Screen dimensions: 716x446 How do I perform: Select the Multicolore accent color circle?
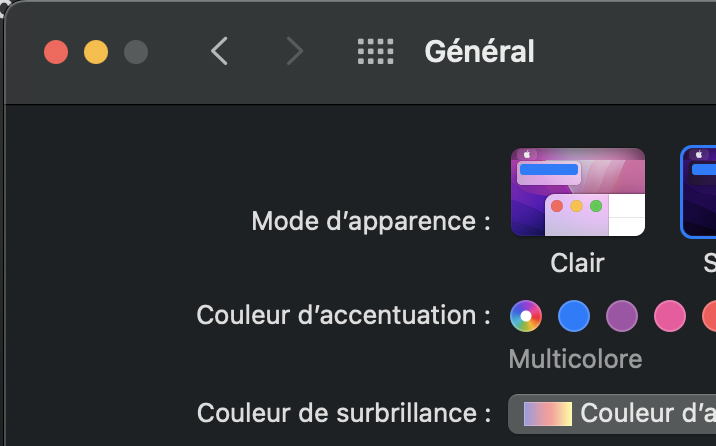(x=526, y=316)
